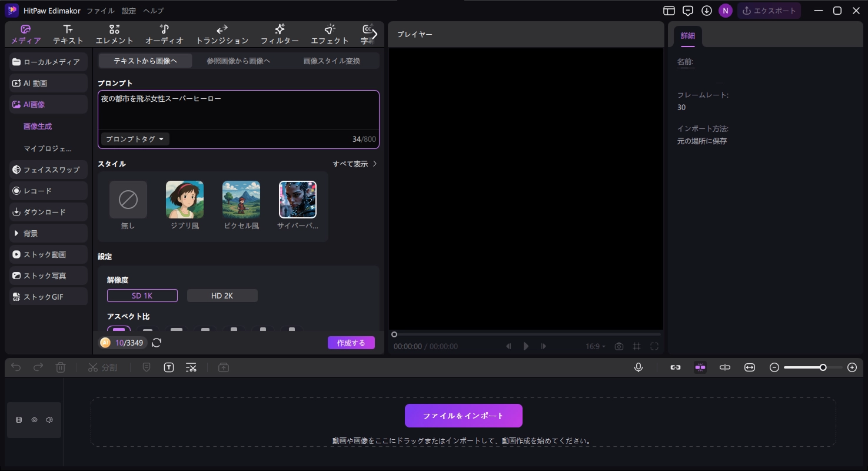Open the トランジション tab
Image resolution: width=868 pixels, height=471 pixels.
pos(222,35)
